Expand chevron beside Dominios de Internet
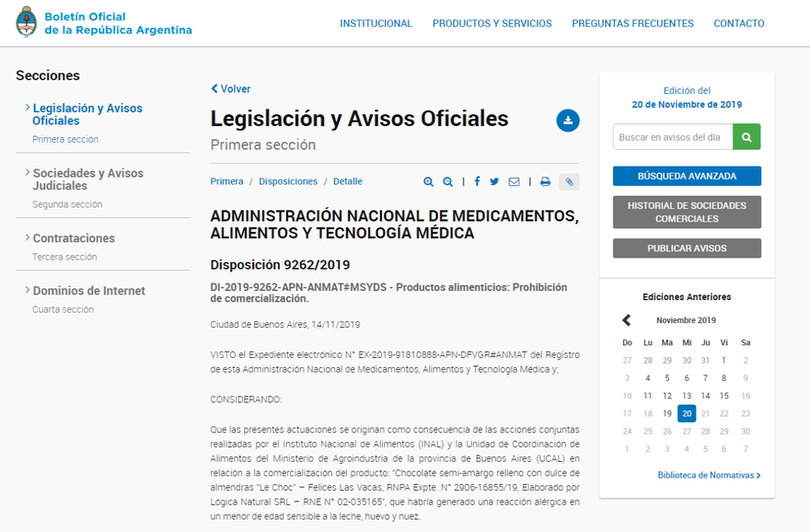Screen dimensions: 810x532 (28, 290)
